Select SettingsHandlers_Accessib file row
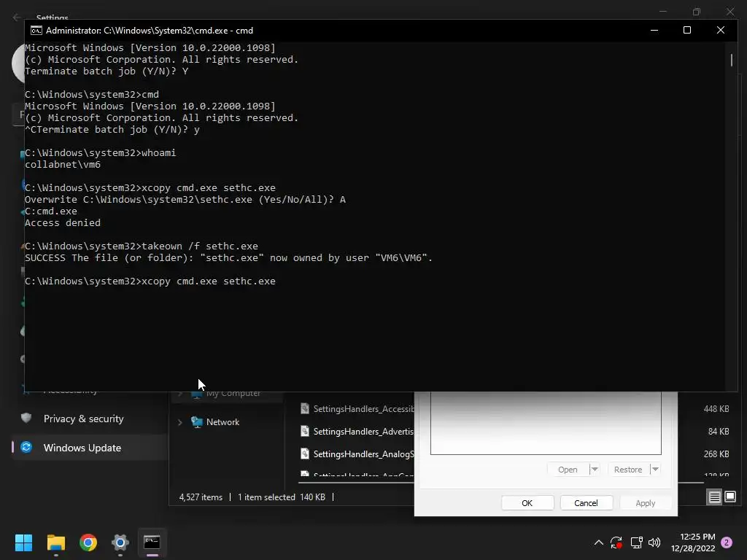This screenshot has height=560, width=747. click(363, 408)
